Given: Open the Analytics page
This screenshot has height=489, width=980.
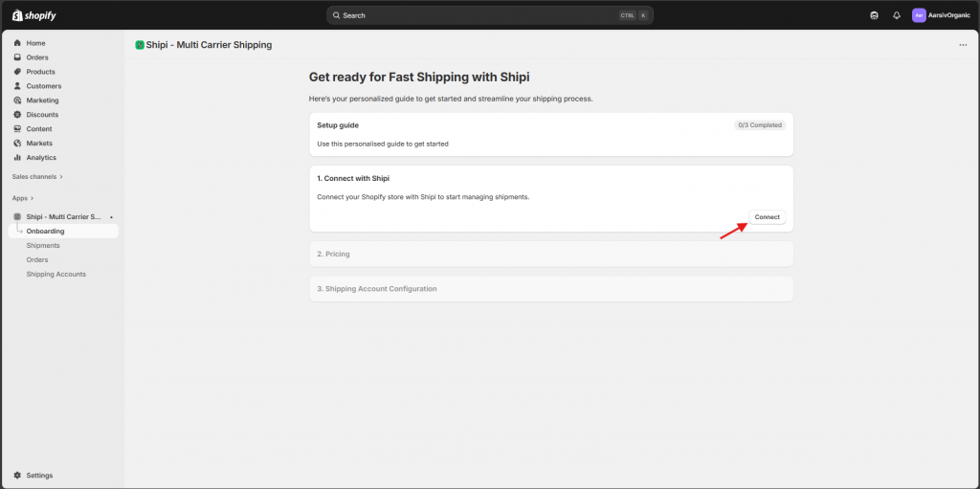Looking at the screenshot, I should point(41,158).
